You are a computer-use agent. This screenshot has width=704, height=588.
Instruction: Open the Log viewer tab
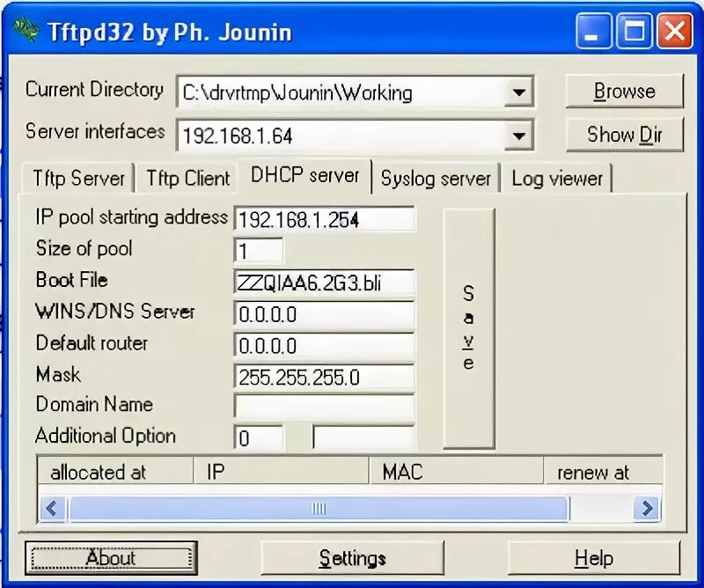point(557,179)
